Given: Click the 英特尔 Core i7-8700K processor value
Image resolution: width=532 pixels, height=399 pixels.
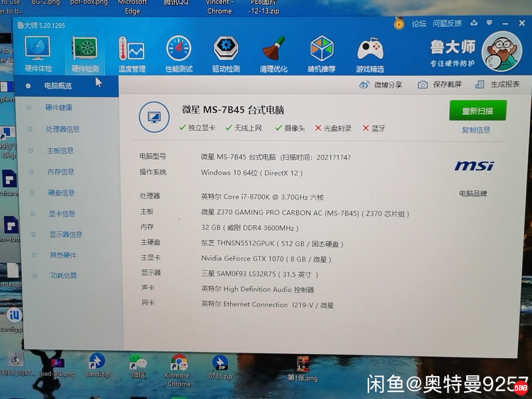Looking at the screenshot, I should click(263, 197).
